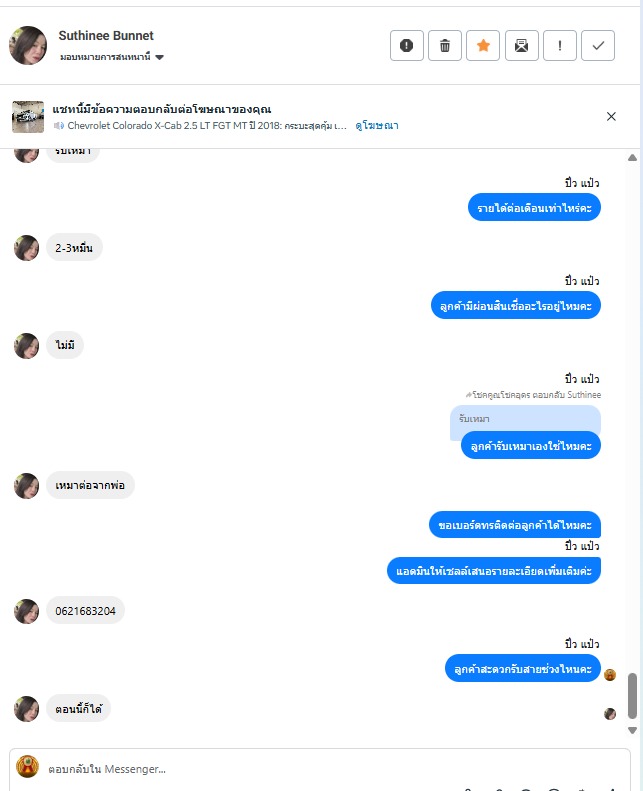
Task: Mark conversation done with checkmark button
Action: click(x=598, y=45)
